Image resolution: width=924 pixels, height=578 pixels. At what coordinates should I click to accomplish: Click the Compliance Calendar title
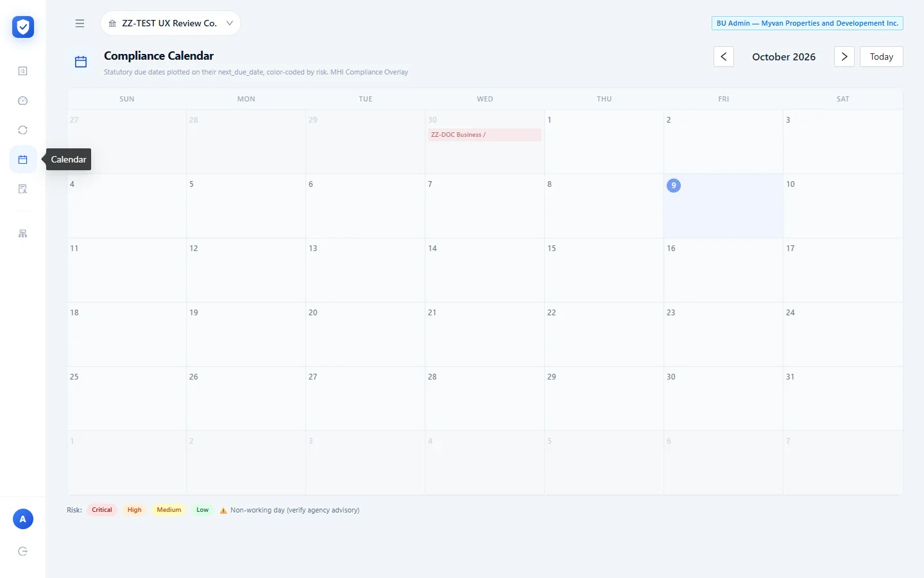(x=158, y=56)
